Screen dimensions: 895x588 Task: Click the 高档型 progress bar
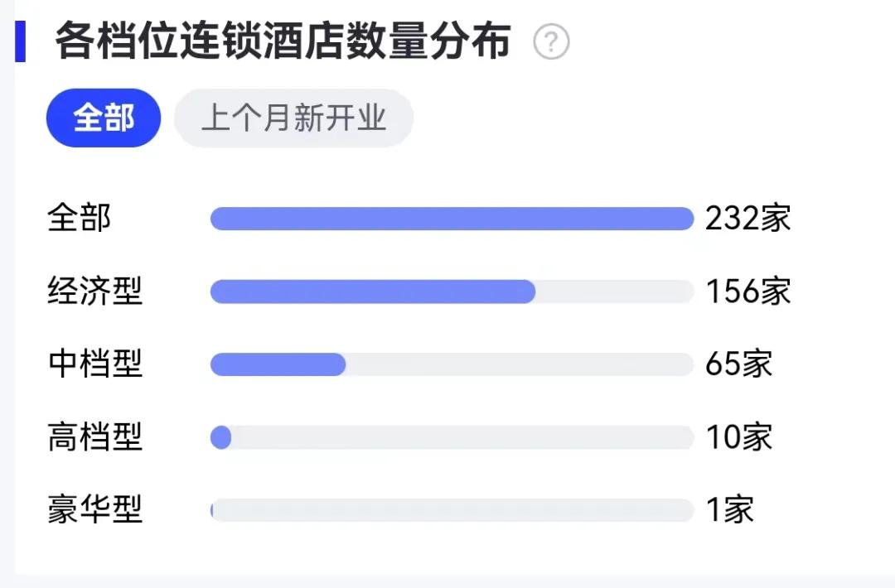(x=452, y=437)
